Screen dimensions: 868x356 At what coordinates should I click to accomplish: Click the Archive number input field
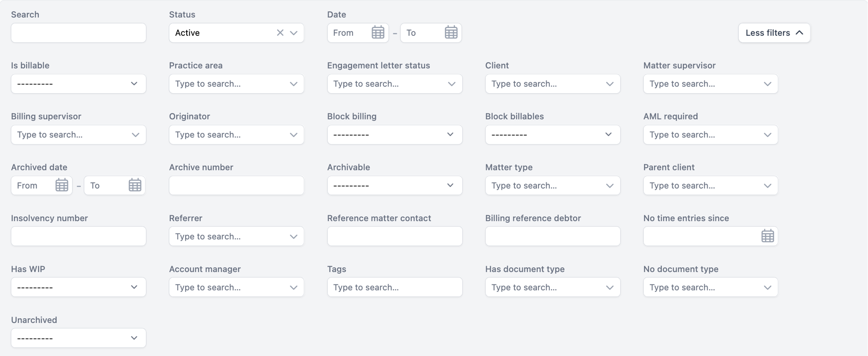(x=236, y=185)
